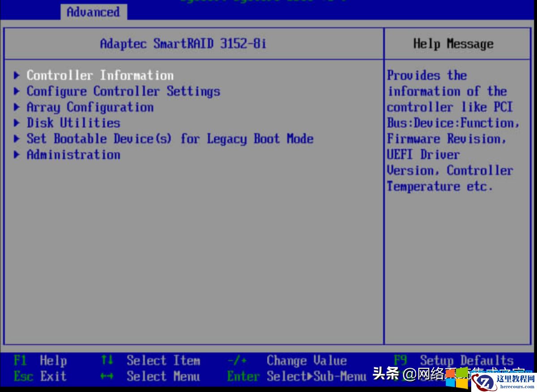Click the arrow beside Disk Utilities
Image resolution: width=537 pixels, height=392 pixels.
17,123
